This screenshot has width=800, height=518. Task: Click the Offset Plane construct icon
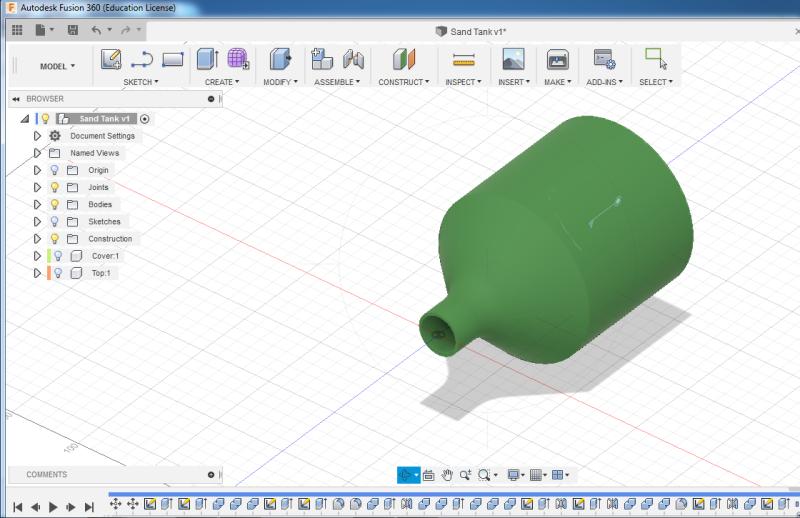(404, 59)
